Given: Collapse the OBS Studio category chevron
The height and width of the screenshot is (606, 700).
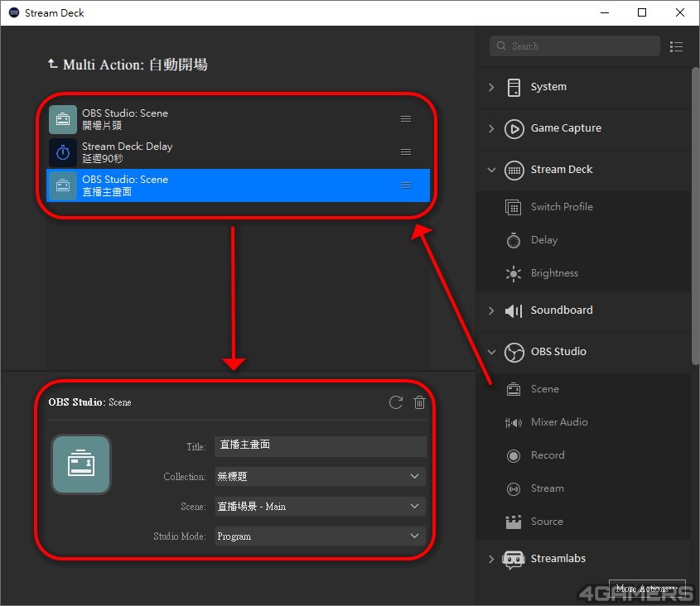Looking at the screenshot, I should [x=491, y=352].
